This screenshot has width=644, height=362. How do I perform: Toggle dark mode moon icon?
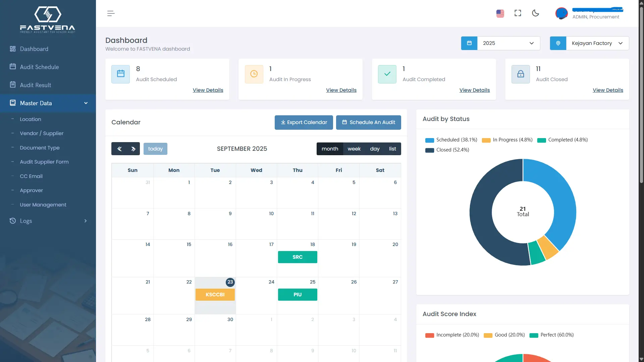(536, 13)
